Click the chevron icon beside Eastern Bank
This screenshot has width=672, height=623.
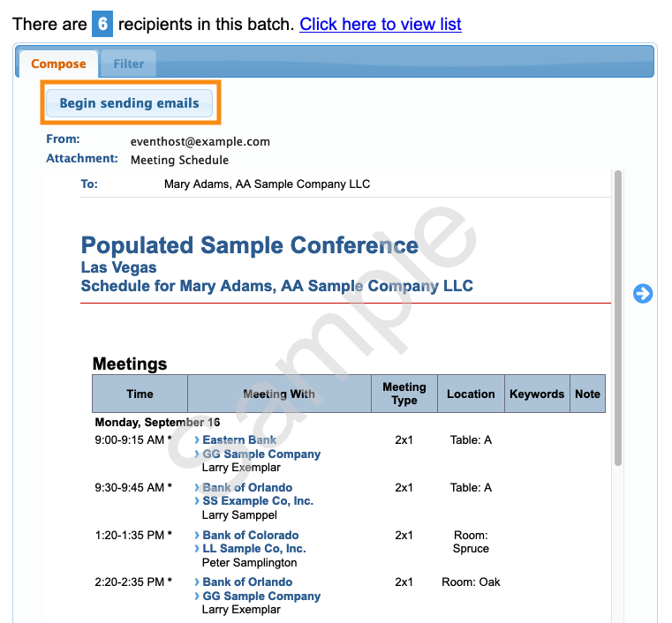click(x=197, y=439)
